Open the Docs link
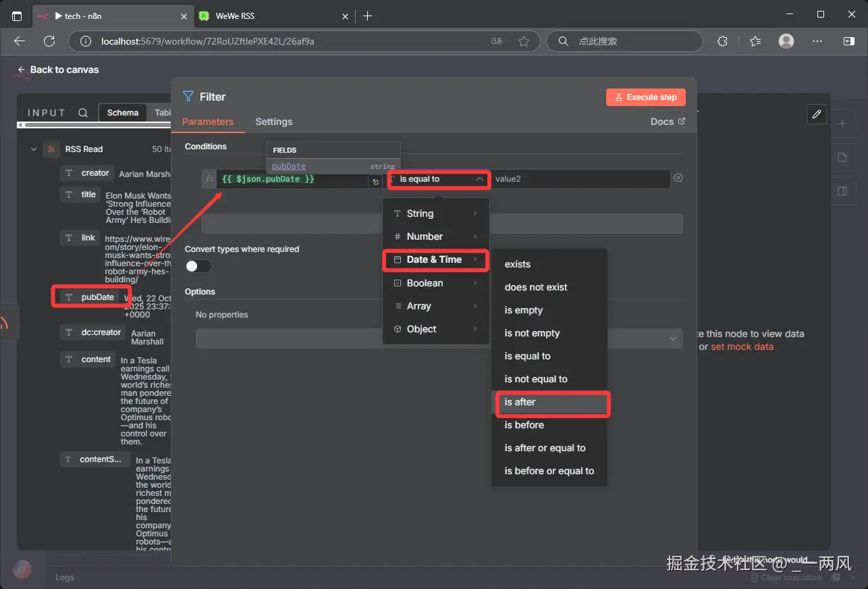The image size is (868, 589). pos(667,122)
